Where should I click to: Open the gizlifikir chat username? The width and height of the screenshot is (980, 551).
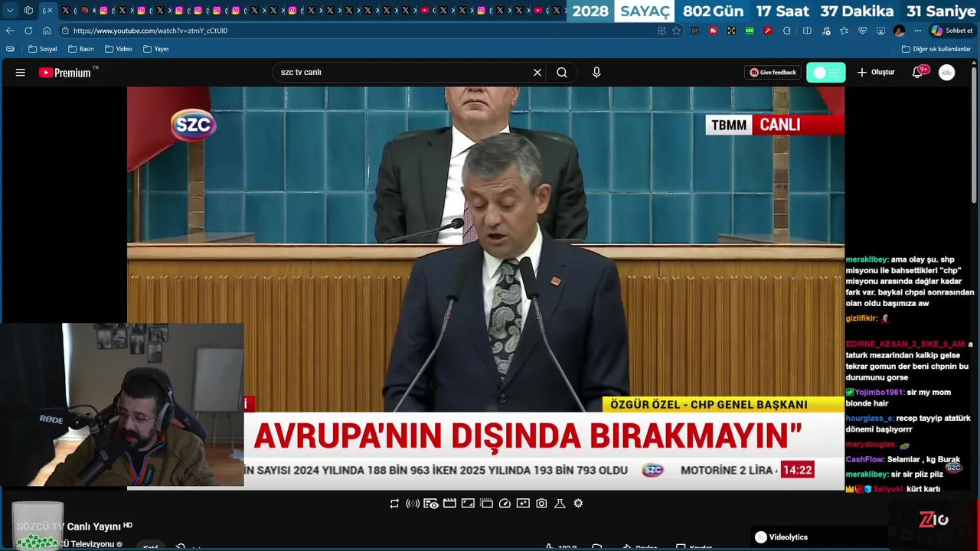[x=861, y=318]
